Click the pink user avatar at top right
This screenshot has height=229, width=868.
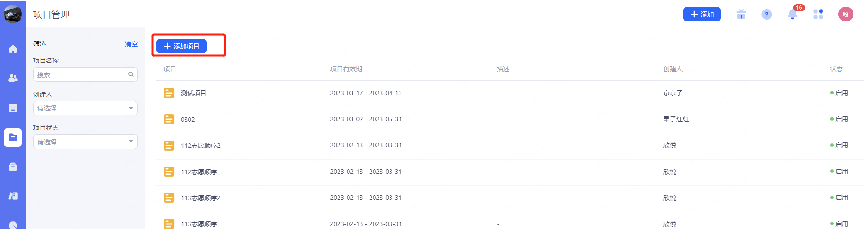[846, 15]
